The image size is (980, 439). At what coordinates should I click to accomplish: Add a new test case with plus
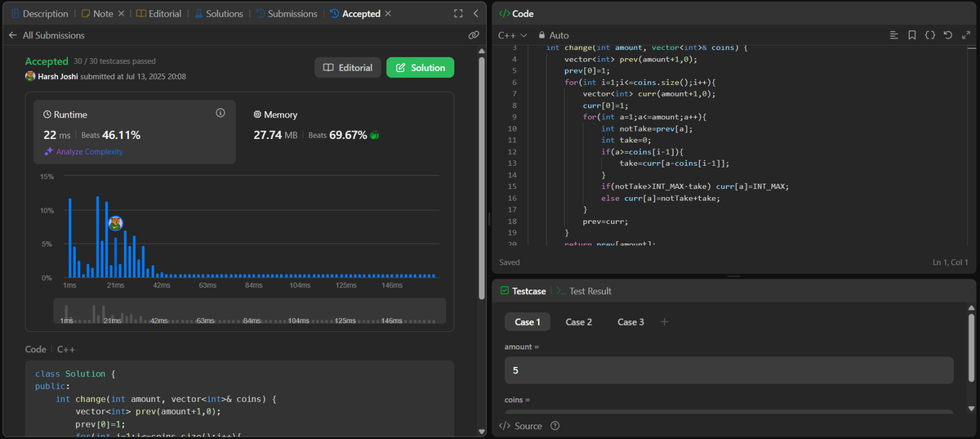tap(664, 322)
